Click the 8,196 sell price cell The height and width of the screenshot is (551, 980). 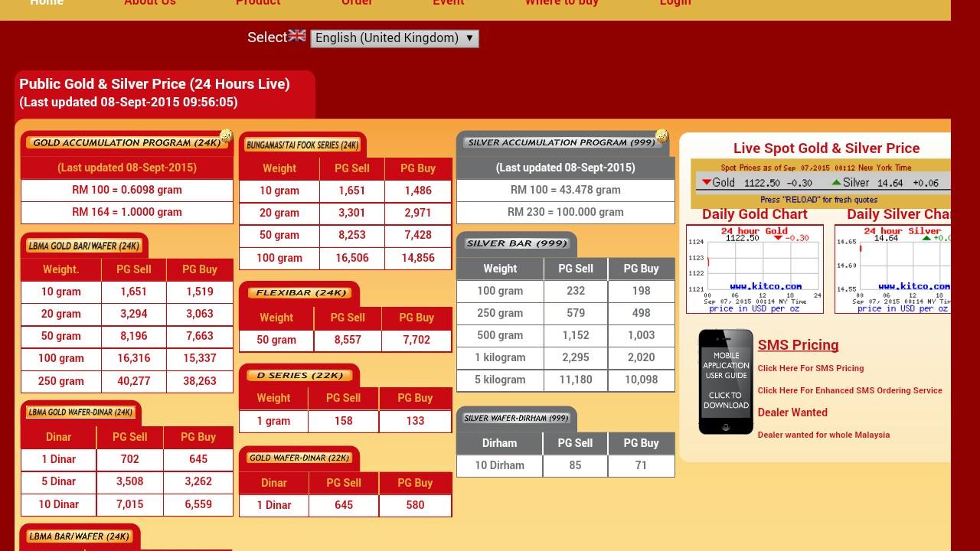(134, 336)
